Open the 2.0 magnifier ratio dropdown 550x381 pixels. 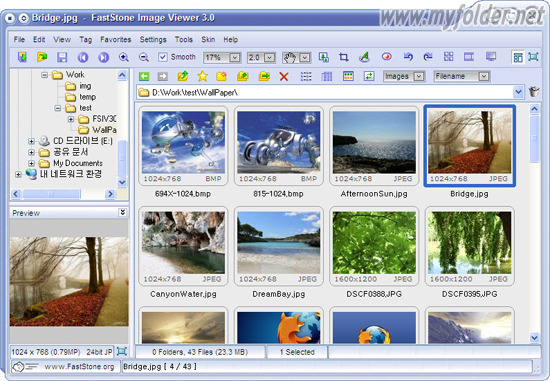[x=269, y=58]
